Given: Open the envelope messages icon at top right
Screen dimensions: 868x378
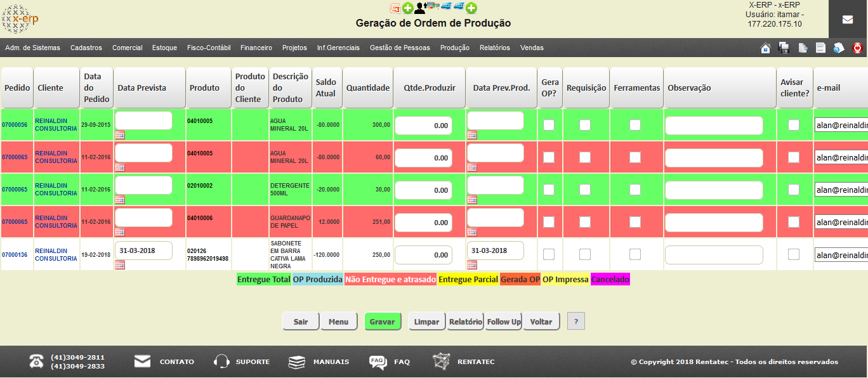Looking at the screenshot, I should pos(848,20).
